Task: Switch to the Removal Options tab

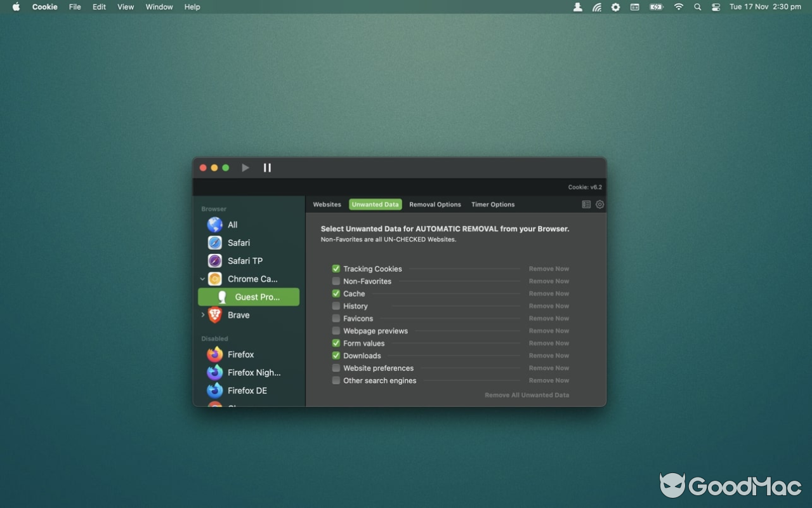Action: [435, 204]
